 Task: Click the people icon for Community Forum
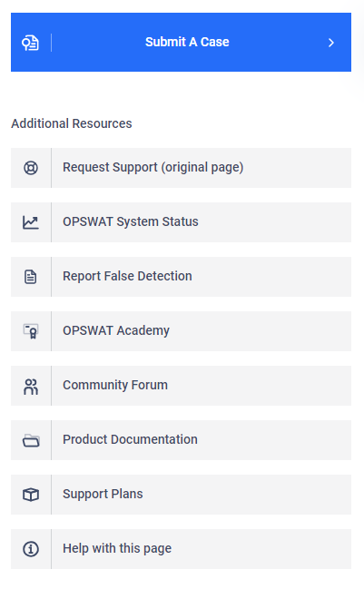pos(31,387)
